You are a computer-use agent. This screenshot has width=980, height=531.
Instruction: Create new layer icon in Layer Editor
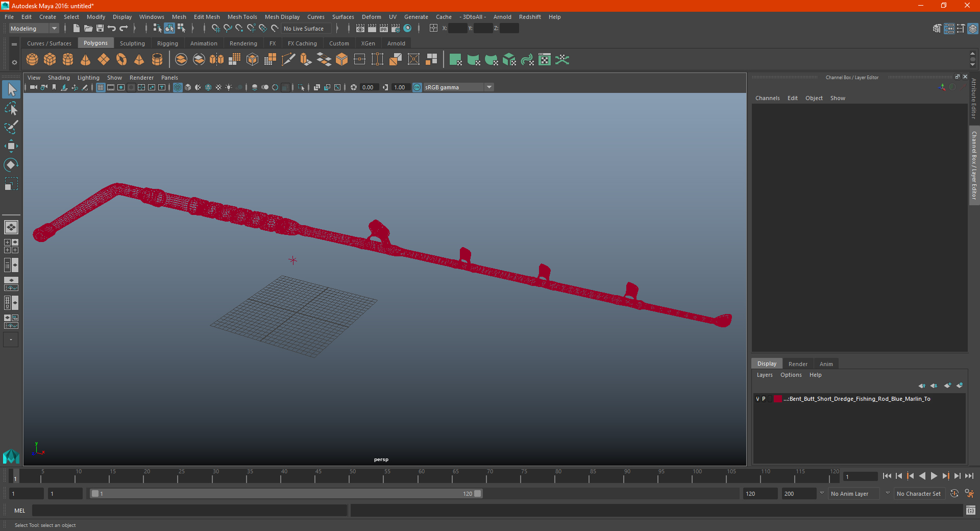point(947,385)
